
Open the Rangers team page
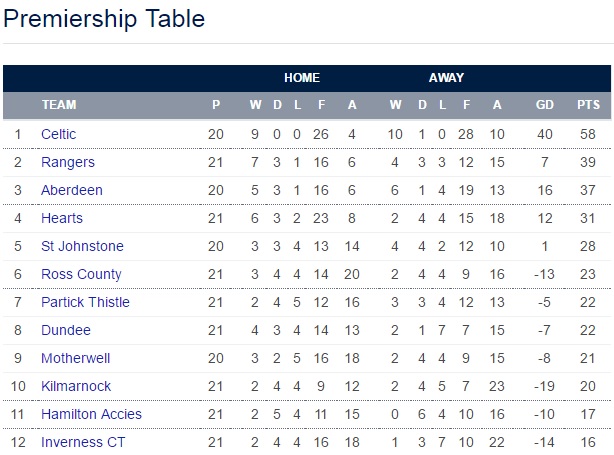coord(68,162)
